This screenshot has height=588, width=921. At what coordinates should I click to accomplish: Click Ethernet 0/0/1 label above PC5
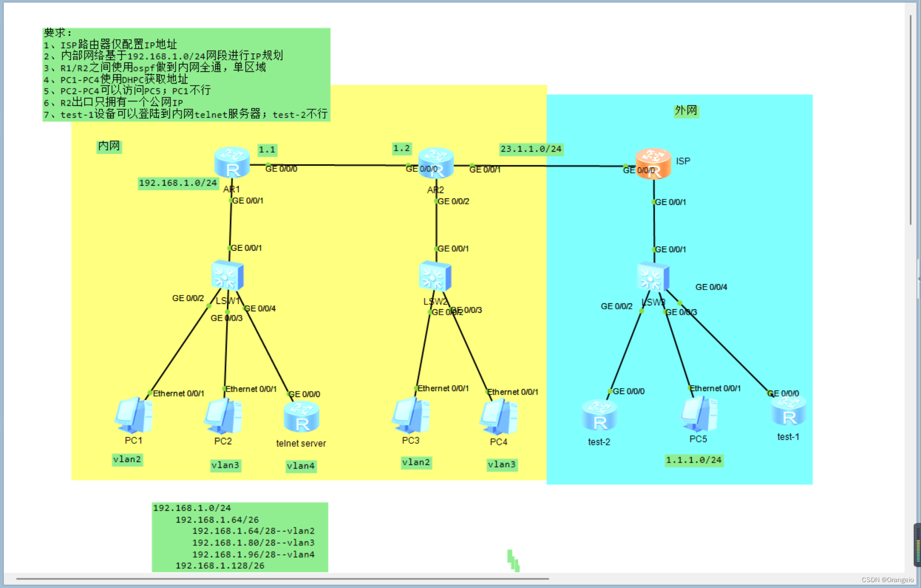715,389
